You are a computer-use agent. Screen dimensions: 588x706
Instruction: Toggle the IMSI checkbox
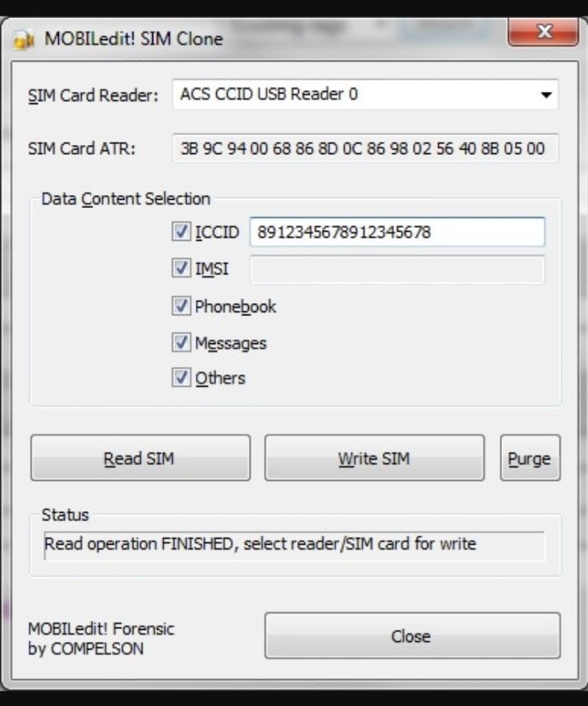tap(181, 269)
